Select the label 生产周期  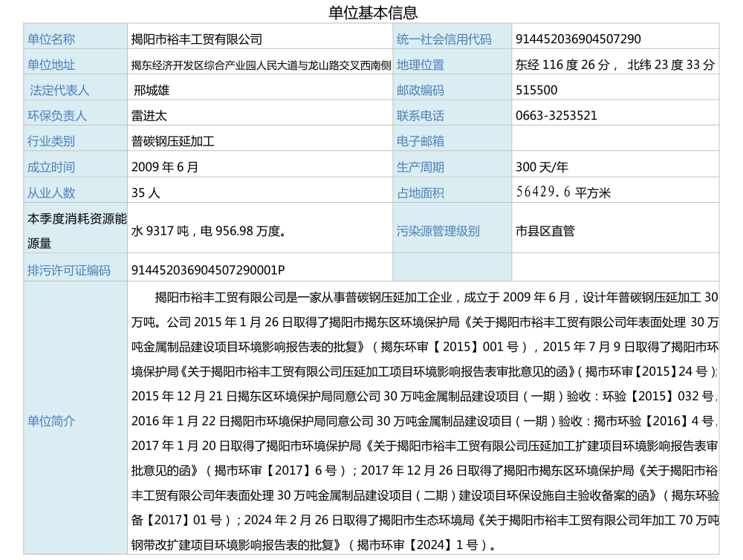(421, 167)
